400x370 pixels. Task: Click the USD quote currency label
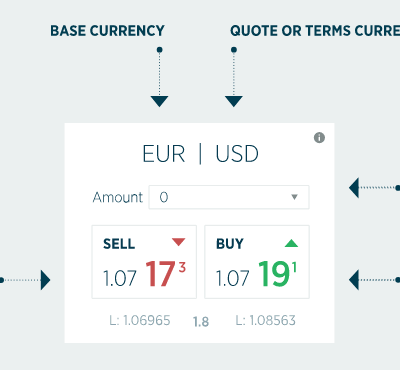tap(237, 154)
